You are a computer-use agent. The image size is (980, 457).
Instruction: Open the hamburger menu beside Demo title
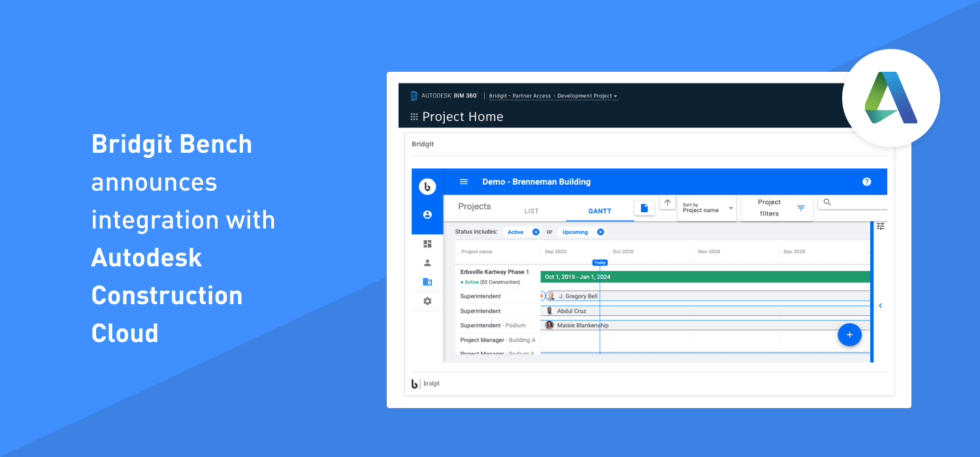pyautogui.click(x=464, y=182)
